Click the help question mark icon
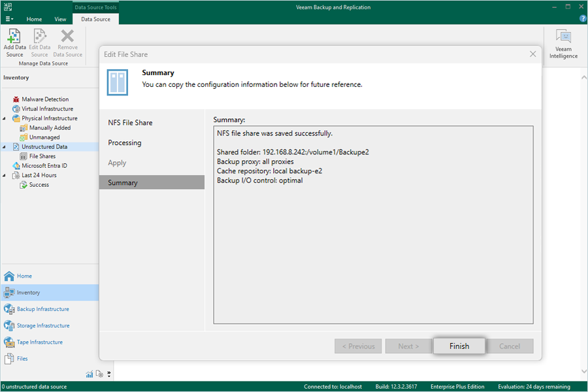This screenshot has width=588, height=392. [583, 19]
